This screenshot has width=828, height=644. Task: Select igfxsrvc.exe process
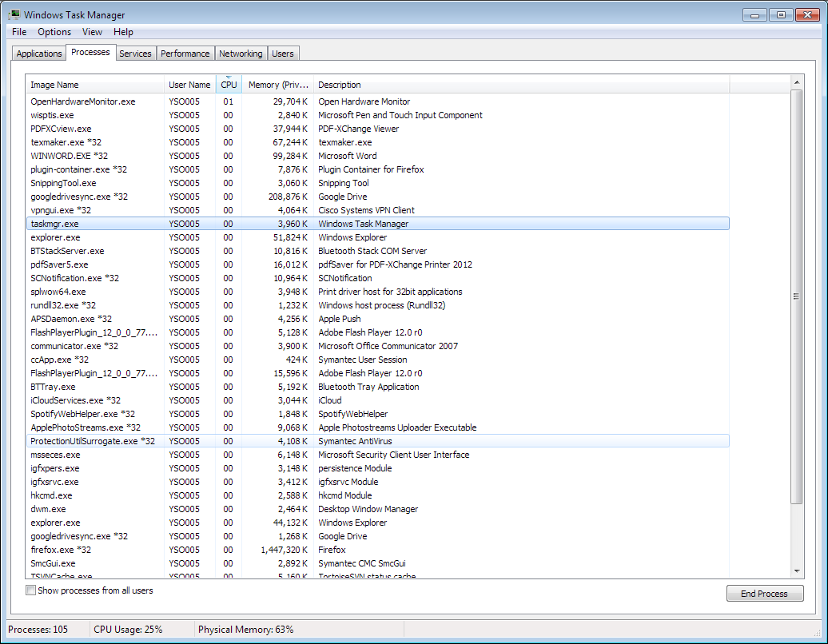(x=377, y=482)
